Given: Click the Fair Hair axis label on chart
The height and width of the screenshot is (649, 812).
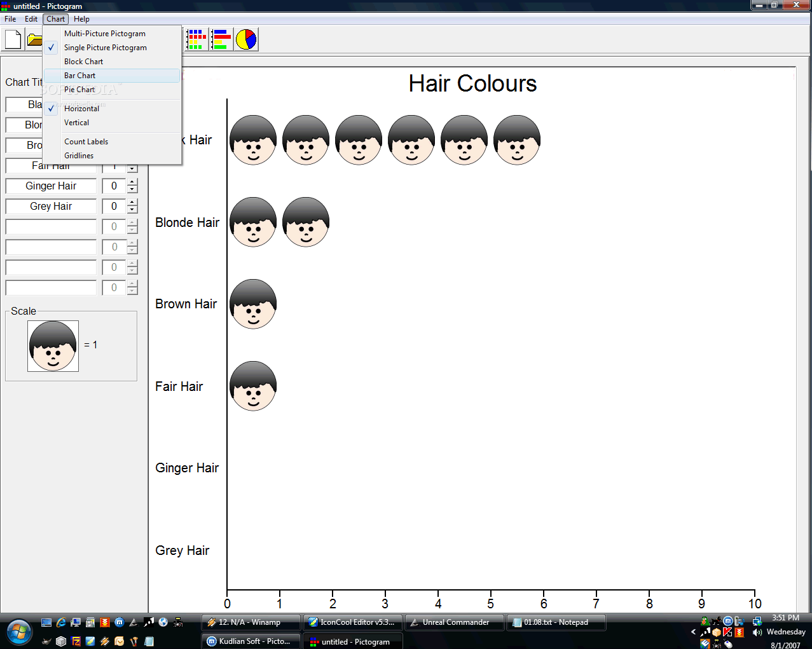Looking at the screenshot, I should tap(179, 386).
